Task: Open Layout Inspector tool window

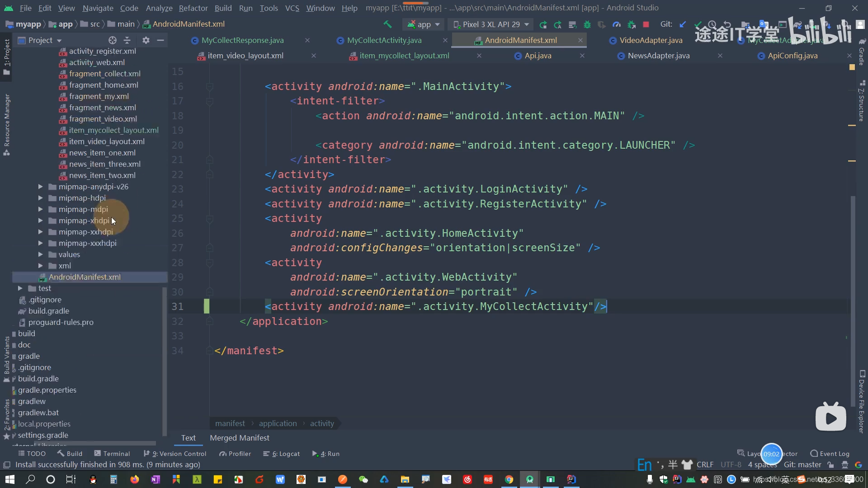Action: 767,454
